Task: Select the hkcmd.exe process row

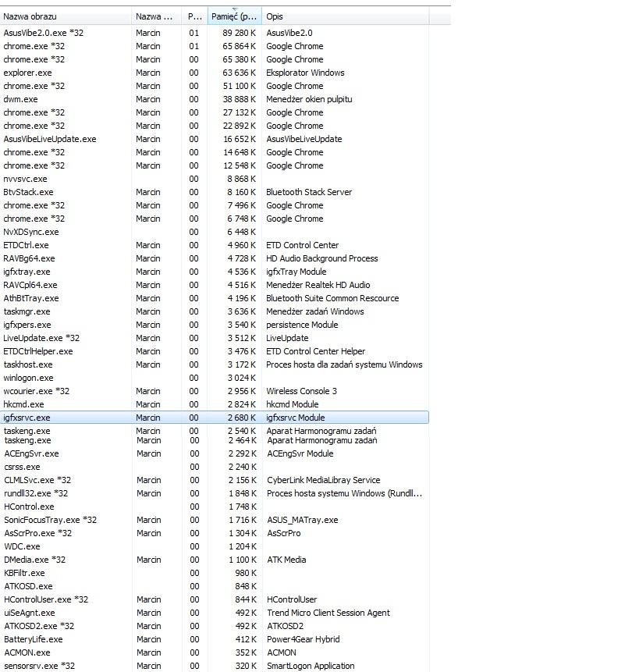Action: pos(214,405)
